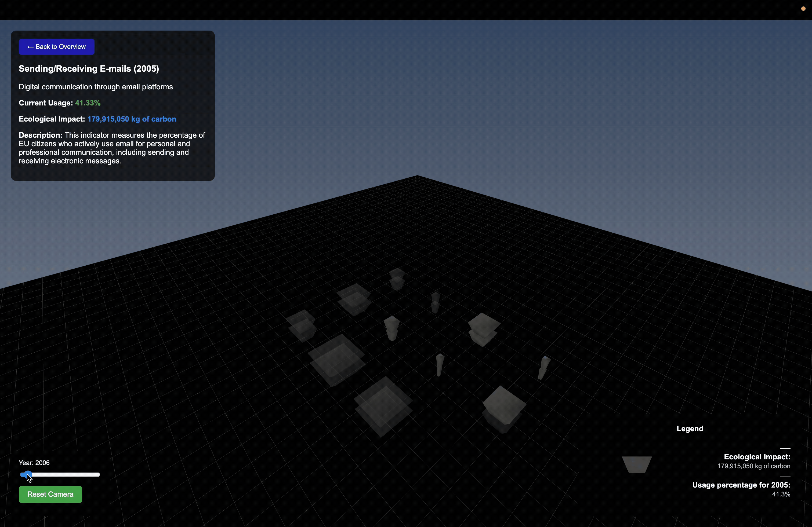Click the orange status dot in the top-right corner
This screenshot has height=527, width=812.
(803, 9)
